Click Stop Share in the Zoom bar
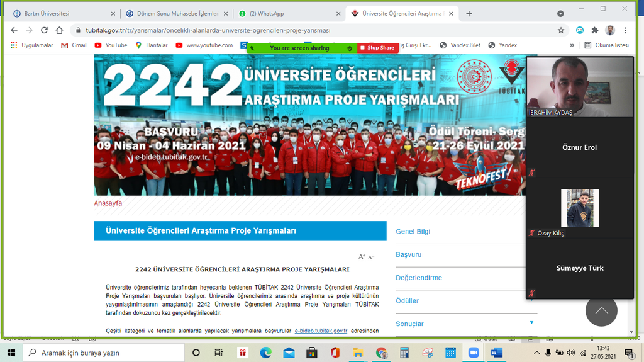 pyautogui.click(x=377, y=48)
